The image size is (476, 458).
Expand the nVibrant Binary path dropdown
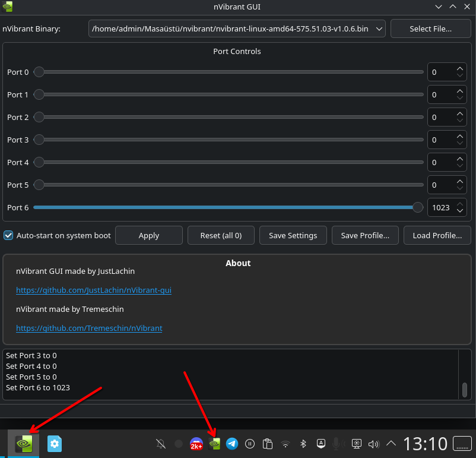coord(379,29)
